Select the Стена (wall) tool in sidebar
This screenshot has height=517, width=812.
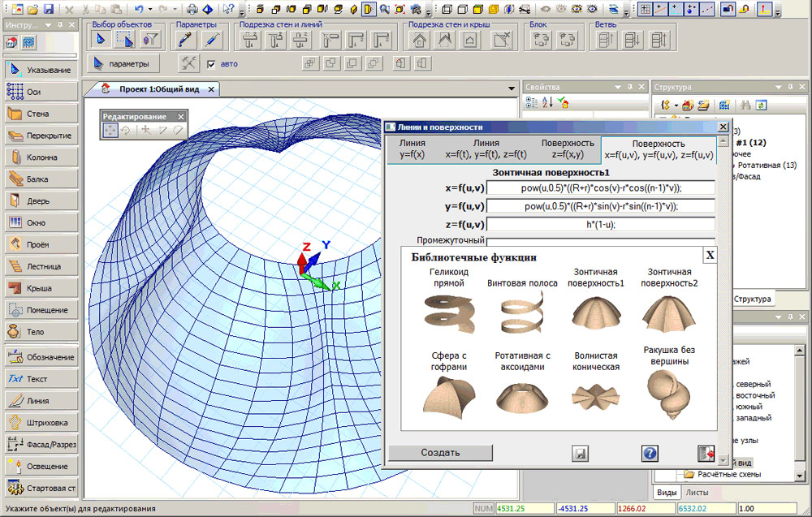click(41, 114)
